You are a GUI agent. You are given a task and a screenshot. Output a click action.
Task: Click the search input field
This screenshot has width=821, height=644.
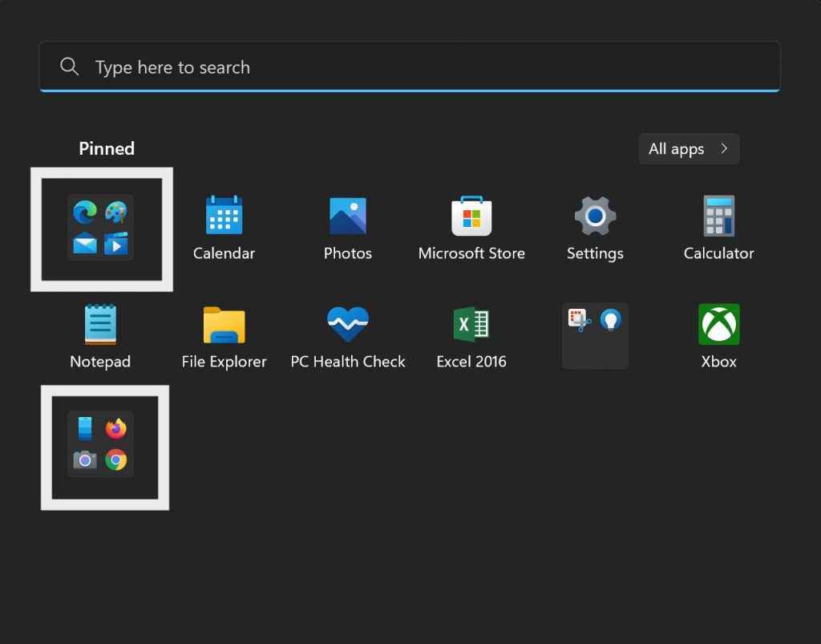[321, 67]
